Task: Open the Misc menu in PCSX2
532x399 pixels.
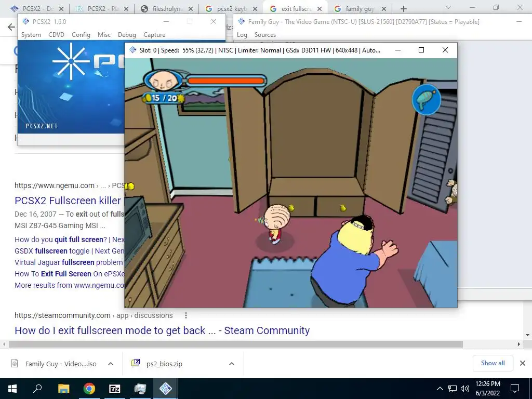Action: click(x=104, y=35)
